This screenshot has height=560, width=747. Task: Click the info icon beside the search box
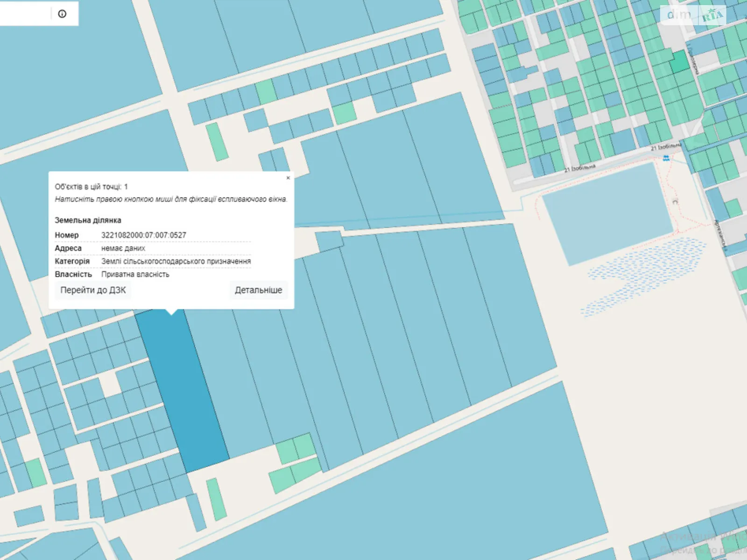(62, 14)
